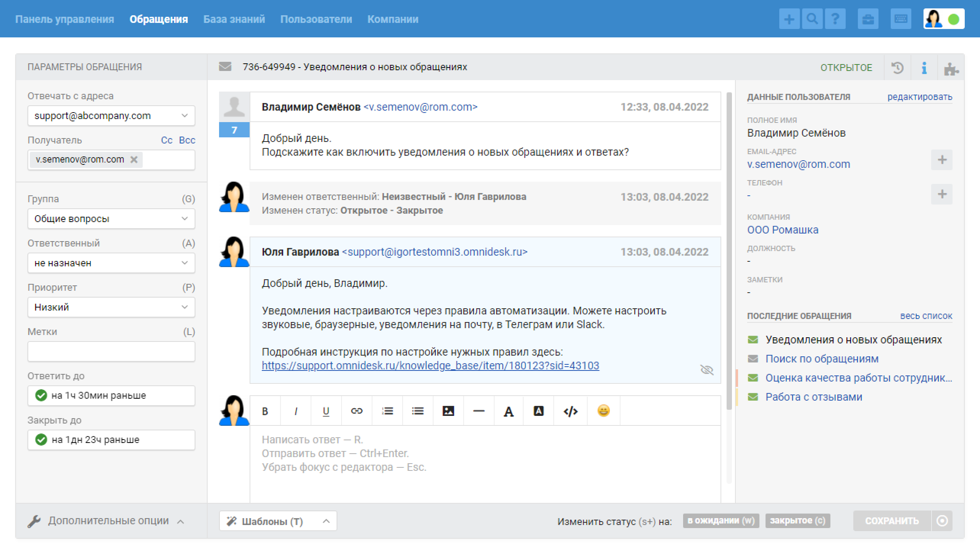Toggle the green online status indicator
Image resolution: width=980 pixels, height=554 pixels.
point(954,19)
